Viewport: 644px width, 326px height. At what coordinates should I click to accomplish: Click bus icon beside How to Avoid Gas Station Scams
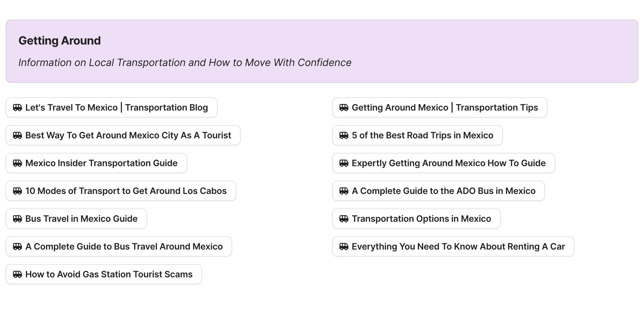17,275
